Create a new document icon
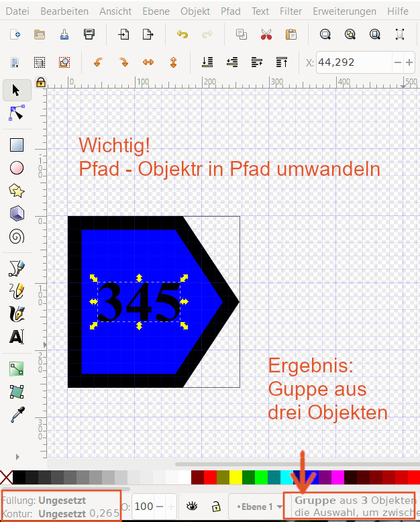The image size is (420, 522). (15, 34)
